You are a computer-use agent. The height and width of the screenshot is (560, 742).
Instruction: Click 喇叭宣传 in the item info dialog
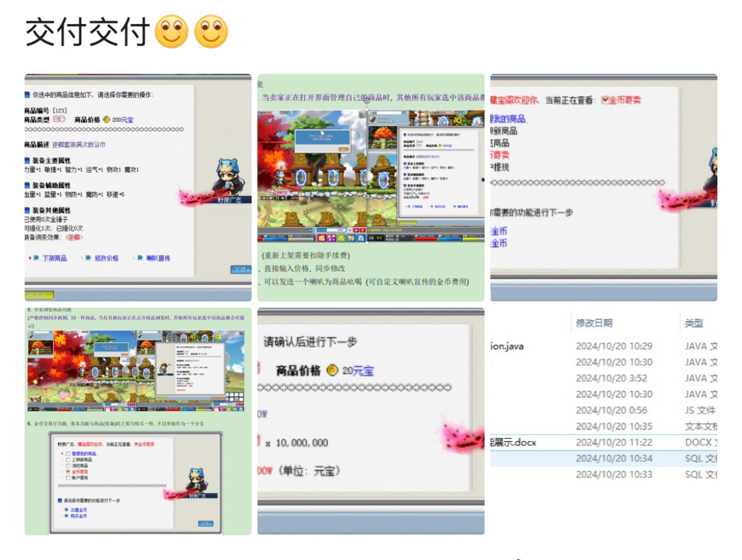tap(154, 258)
